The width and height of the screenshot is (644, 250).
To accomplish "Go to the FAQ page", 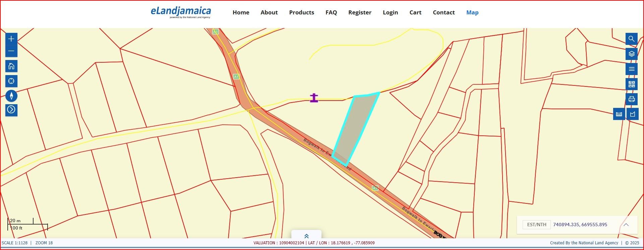I will click(331, 12).
